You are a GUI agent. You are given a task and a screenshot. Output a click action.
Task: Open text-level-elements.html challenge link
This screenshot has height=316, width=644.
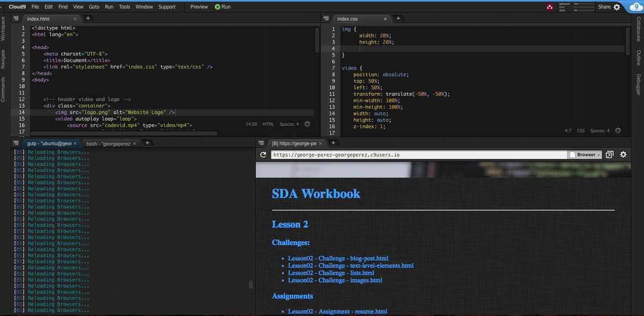coord(351,266)
